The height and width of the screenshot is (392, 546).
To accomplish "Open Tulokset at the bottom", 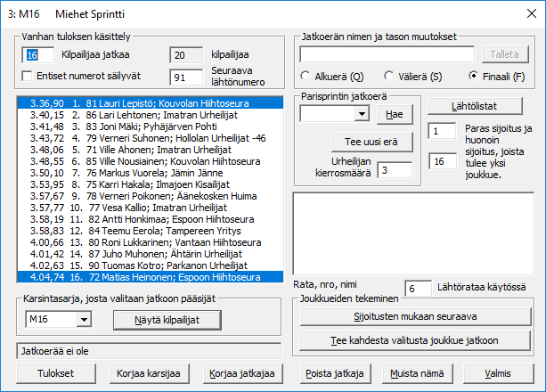I will 53,372.
